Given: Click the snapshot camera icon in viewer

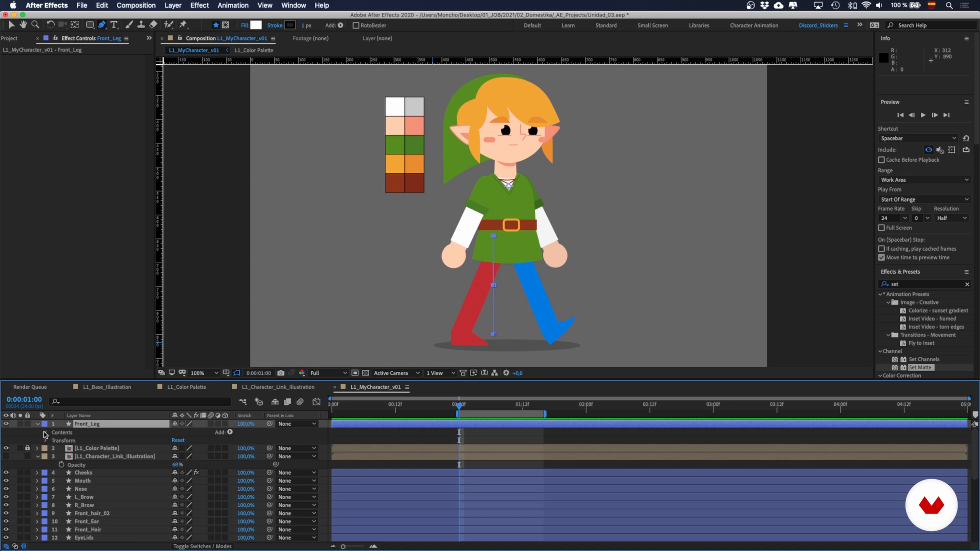Looking at the screenshot, I should coord(281,373).
